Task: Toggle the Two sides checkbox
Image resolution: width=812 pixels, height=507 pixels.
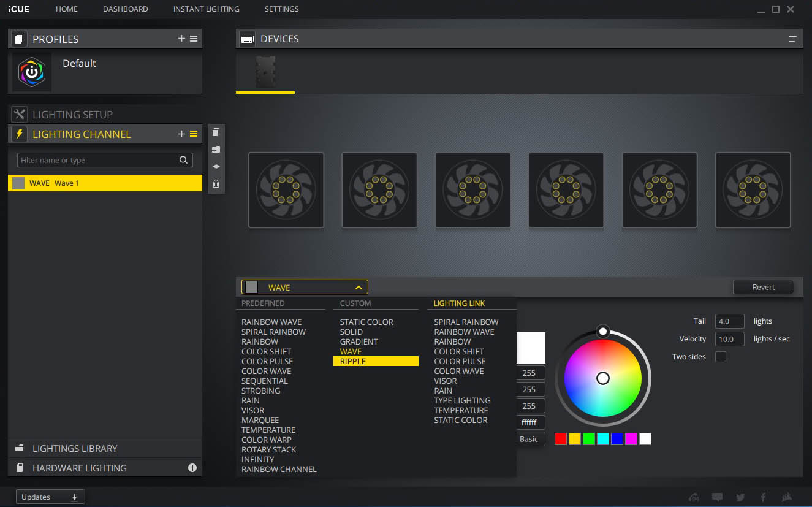Action: point(721,357)
